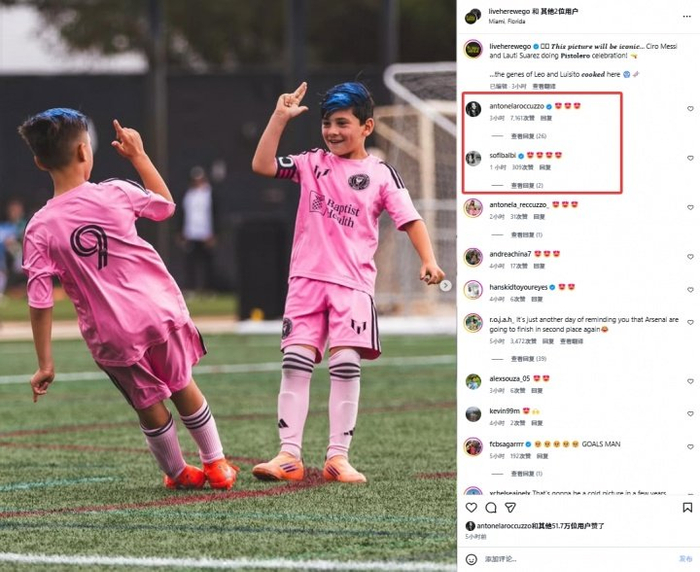
Task: Open liveherewego profile avatar in header
Action: (x=473, y=17)
